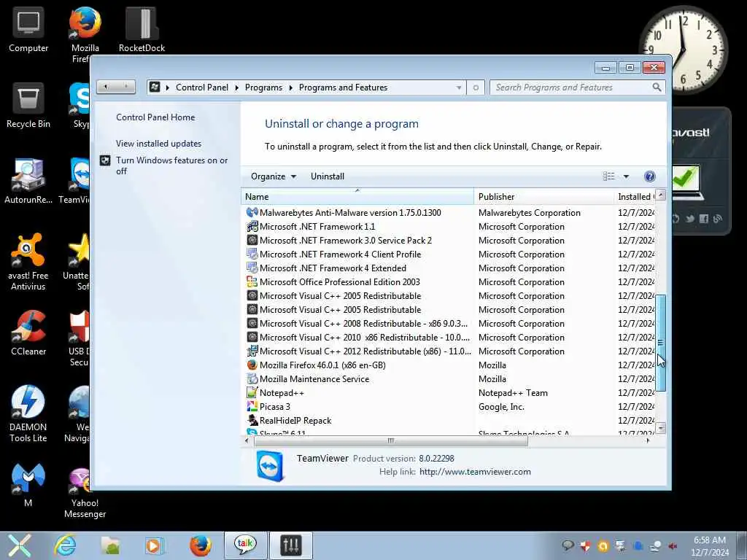Click the refresh button beside address bar
This screenshot has height=560, width=747.
tap(476, 87)
